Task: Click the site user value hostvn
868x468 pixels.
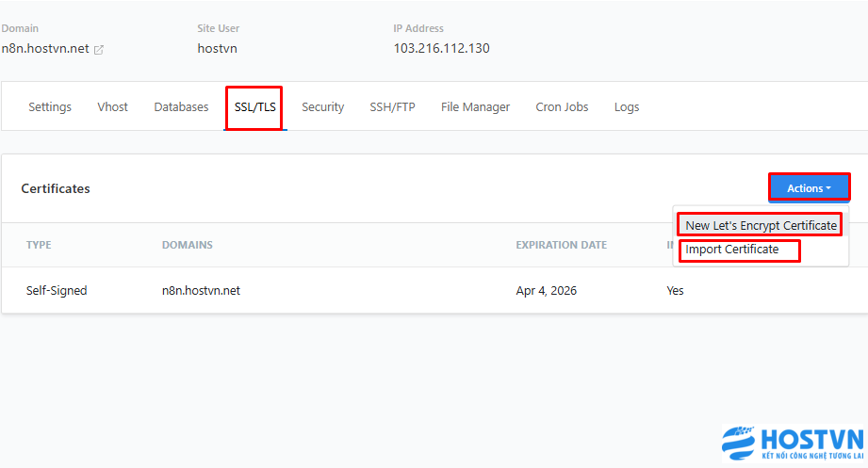Action: point(217,49)
